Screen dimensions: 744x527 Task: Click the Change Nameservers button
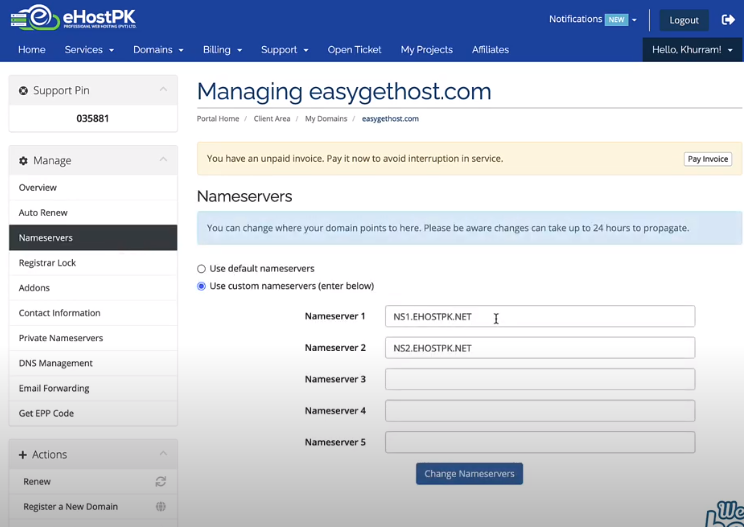[x=469, y=474]
